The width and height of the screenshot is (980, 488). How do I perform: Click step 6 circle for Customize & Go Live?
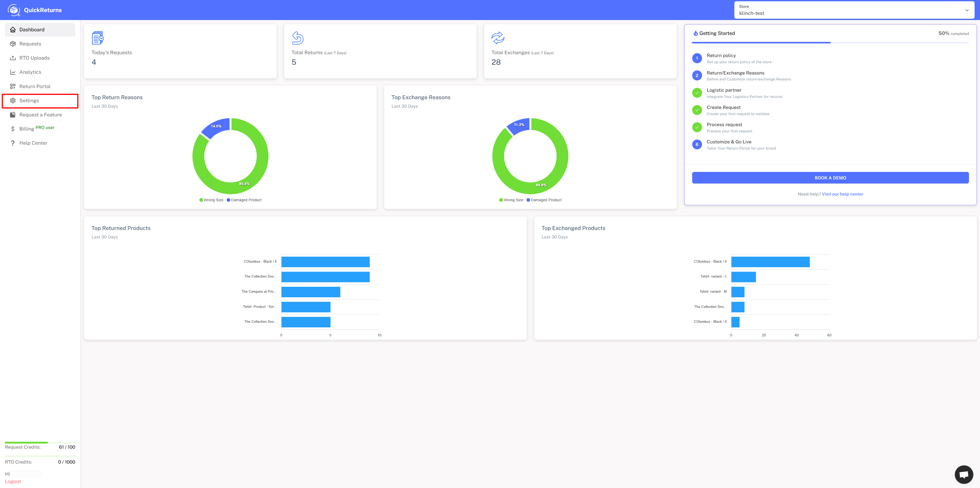pyautogui.click(x=697, y=144)
